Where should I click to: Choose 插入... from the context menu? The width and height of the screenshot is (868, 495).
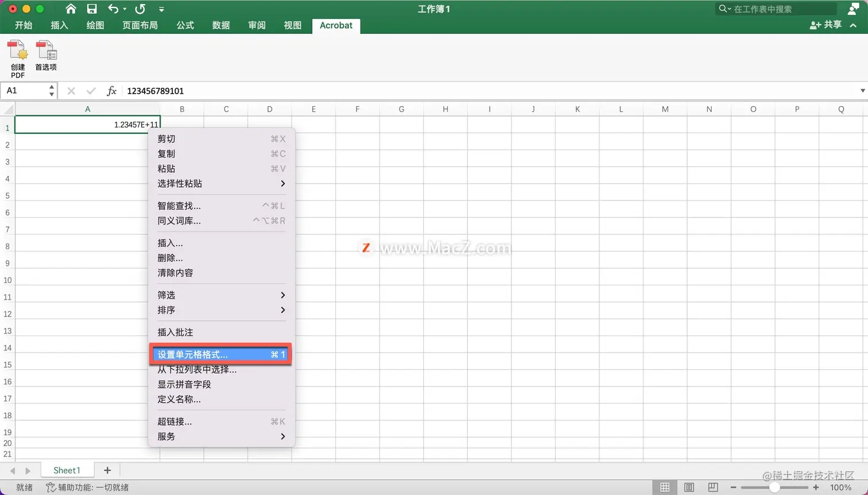pos(222,243)
